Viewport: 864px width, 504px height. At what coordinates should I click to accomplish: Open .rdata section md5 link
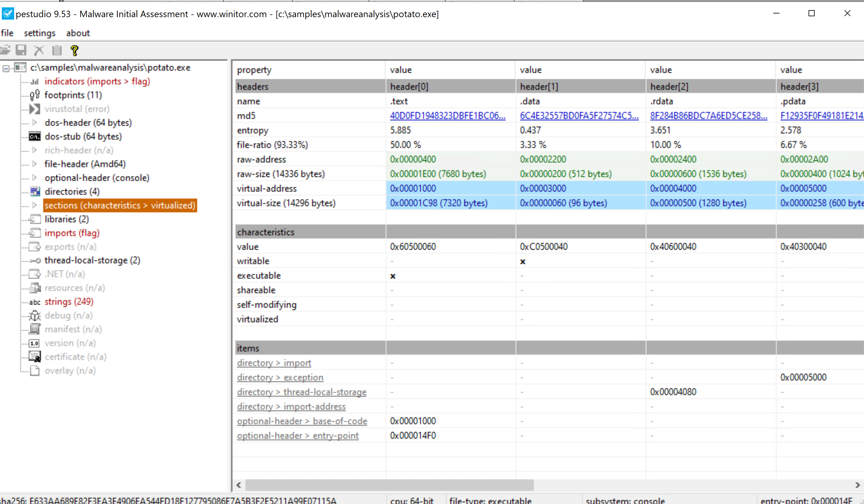click(x=709, y=116)
